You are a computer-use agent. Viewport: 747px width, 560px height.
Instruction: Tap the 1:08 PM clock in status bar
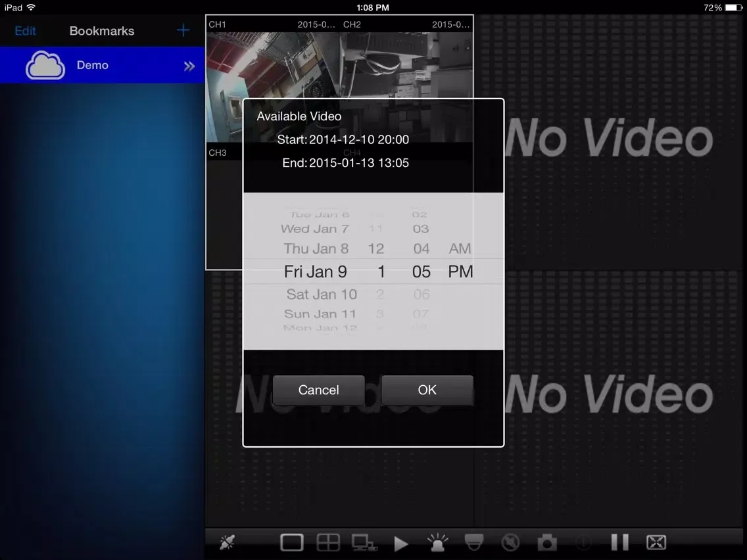point(373,8)
